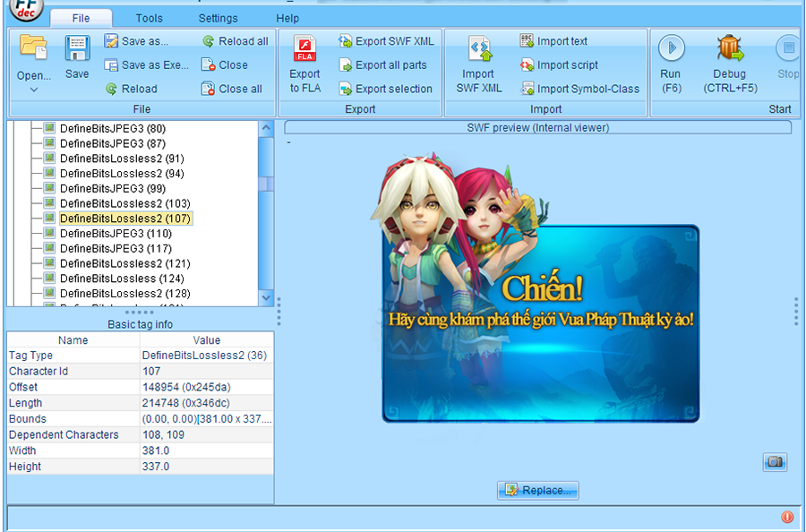This screenshot has width=806, height=532.
Task: Select DefineBitsJPEG3 (110)
Action: point(116,234)
